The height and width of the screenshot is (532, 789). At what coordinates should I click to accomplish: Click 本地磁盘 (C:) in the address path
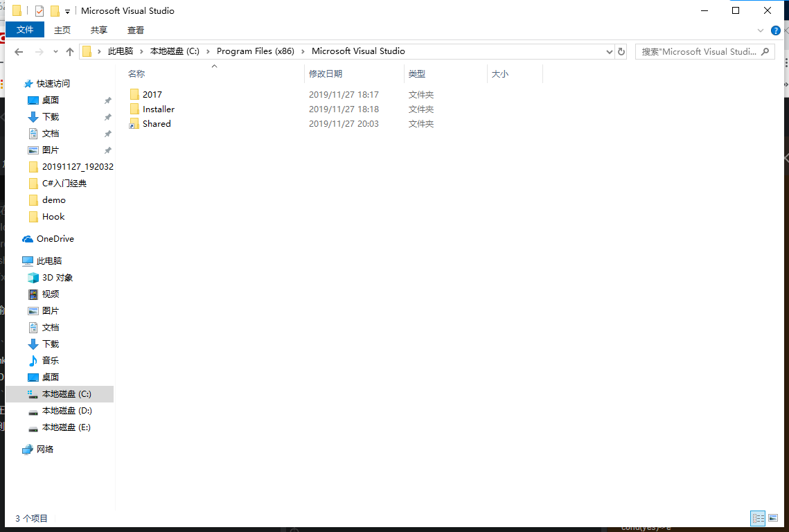point(175,51)
